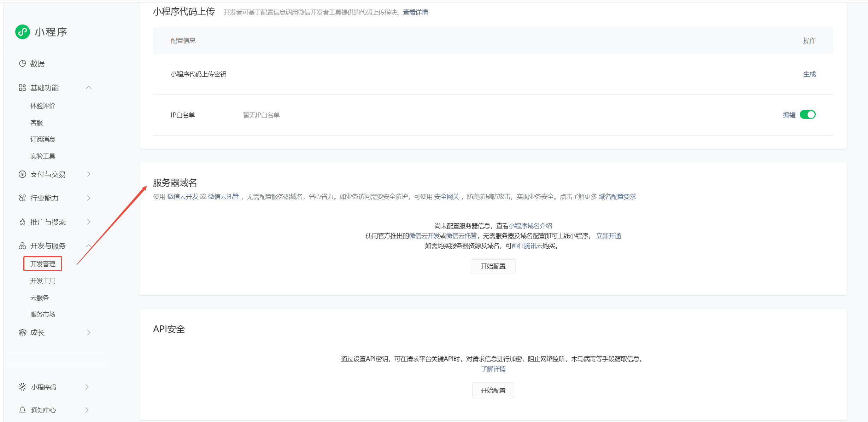This screenshot has width=868, height=422.
Task: Select 订阅消息 in the sidebar
Action: coord(43,139)
